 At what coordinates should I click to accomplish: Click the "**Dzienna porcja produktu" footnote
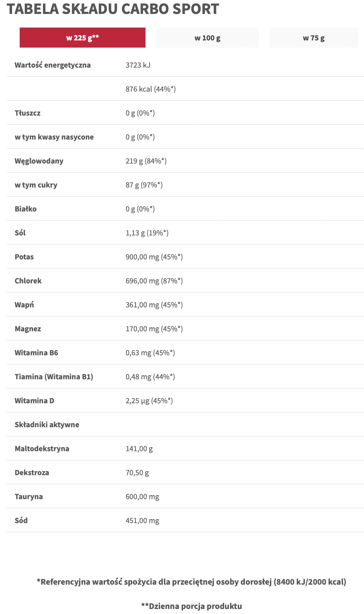pos(191,606)
